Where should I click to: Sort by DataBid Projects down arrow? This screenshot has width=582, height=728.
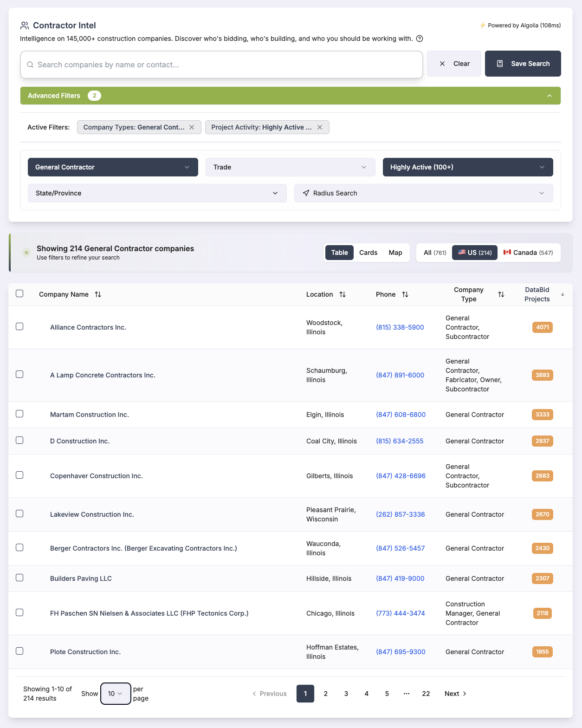[563, 294]
